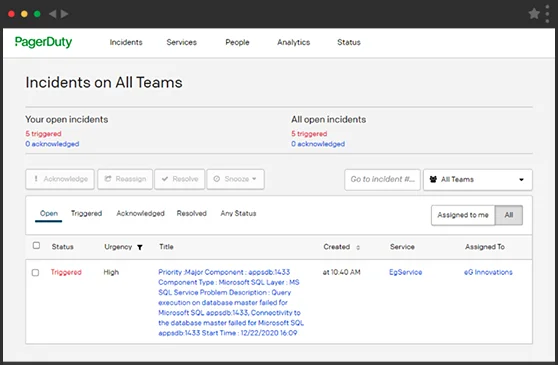Screen dimensions: 558x365
Task: Check the Triggered incident row checkbox
Action: (x=35, y=273)
